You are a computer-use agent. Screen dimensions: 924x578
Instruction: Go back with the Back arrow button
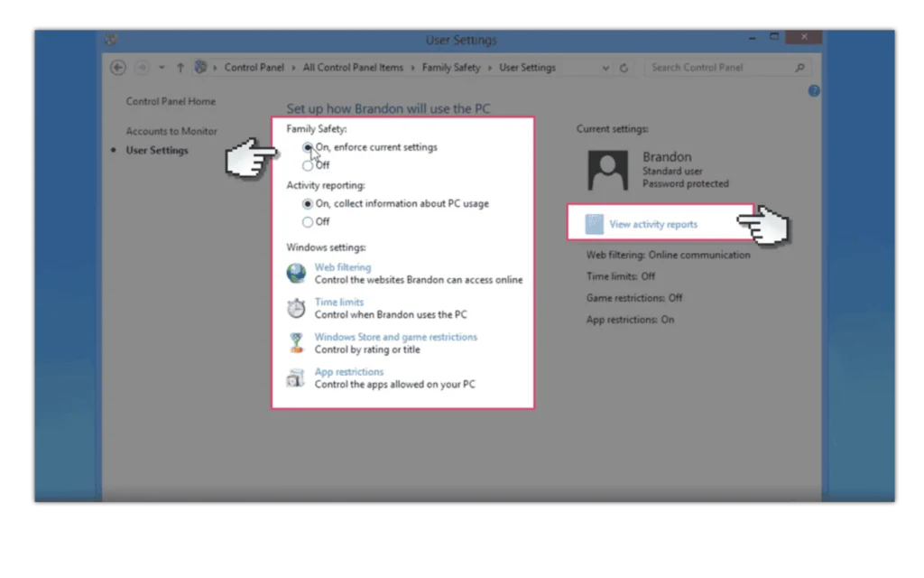click(118, 68)
